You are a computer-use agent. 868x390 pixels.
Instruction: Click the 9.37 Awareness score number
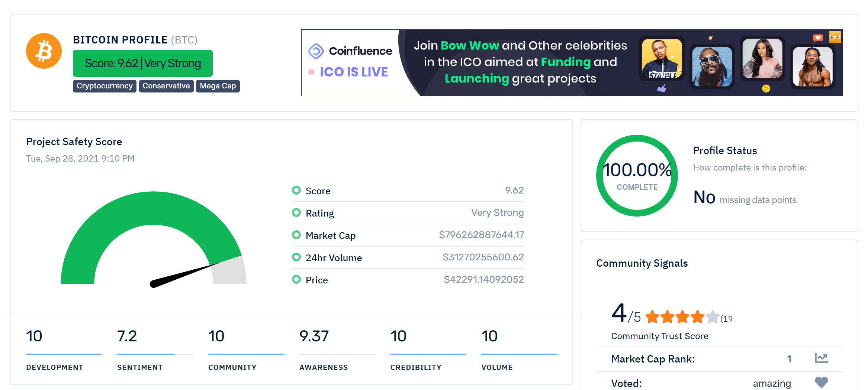[314, 336]
